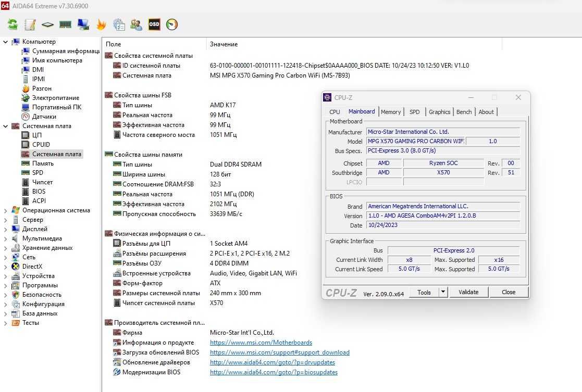Open the aida64 biosupdates link

(274, 372)
